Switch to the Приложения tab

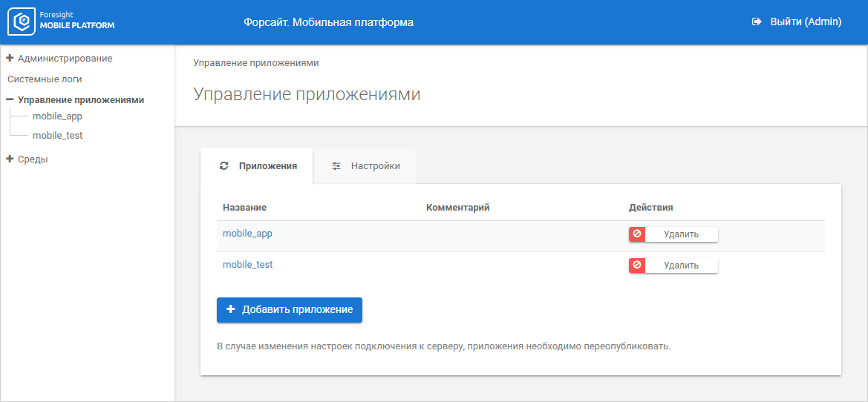(257, 166)
